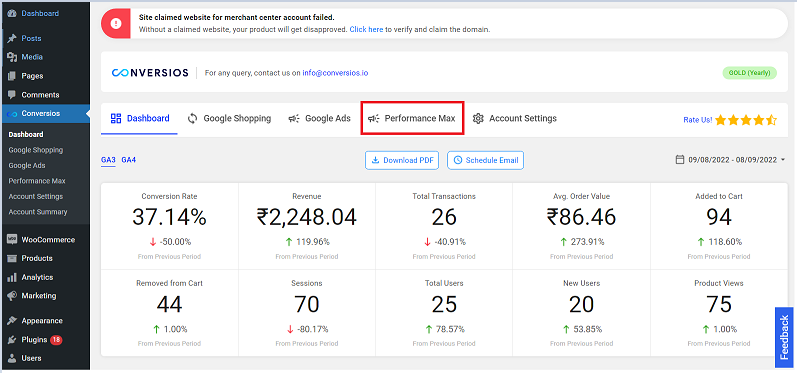Open the Performance Max tab
Screen dimensions: 797x373
click(x=412, y=118)
